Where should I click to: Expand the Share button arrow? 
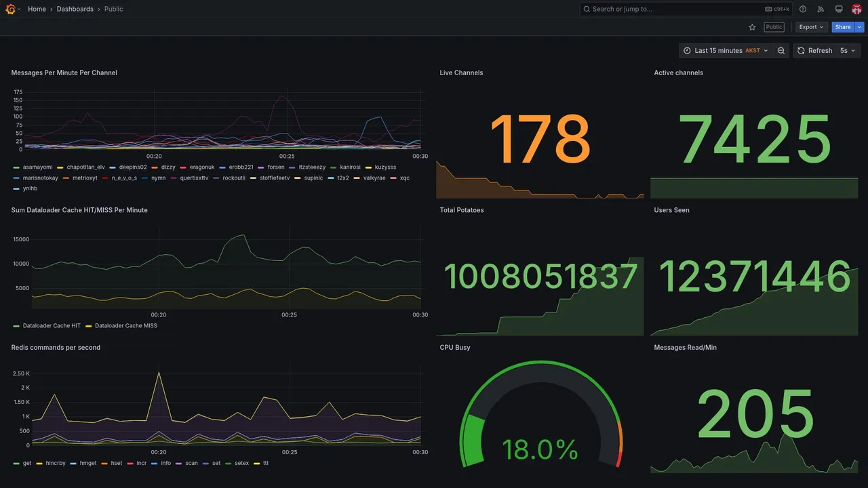pos(860,27)
